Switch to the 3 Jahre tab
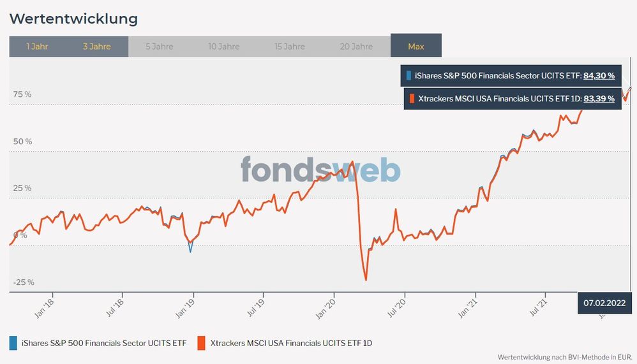The image size is (637, 364). pyautogui.click(x=97, y=47)
